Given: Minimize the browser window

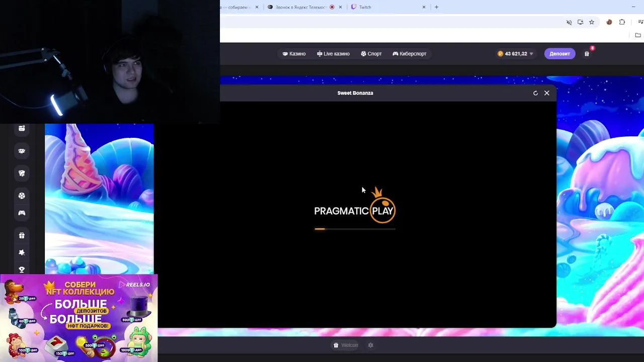Looking at the screenshot, I should click(633, 7).
